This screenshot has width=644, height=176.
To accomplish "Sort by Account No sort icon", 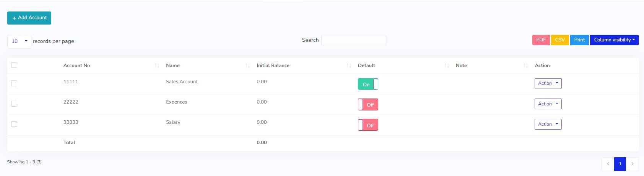I will pos(157,66).
